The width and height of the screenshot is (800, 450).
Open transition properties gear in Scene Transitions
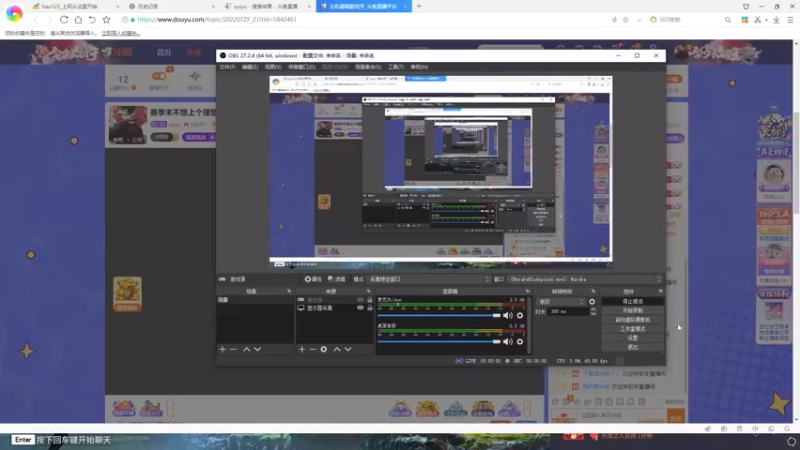592,302
